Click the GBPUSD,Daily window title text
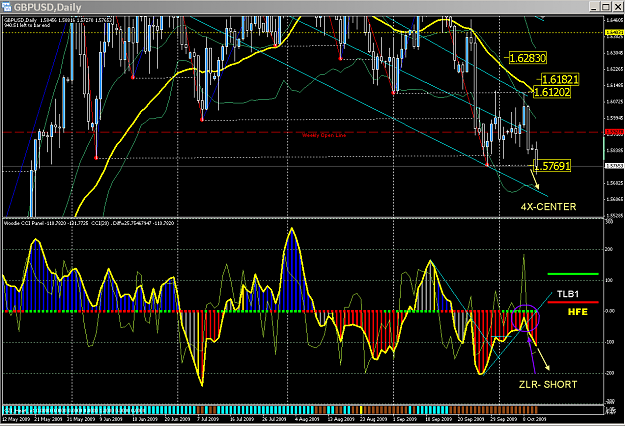This screenshot has width=625, height=426. click(47, 7)
